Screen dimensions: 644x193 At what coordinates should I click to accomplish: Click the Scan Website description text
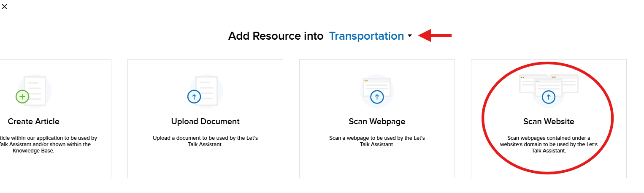click(x=549, y=144)
